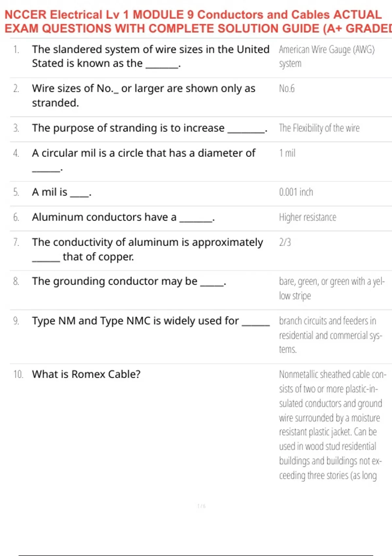Click question 1 about standard wire sizes

pos(150,56)
